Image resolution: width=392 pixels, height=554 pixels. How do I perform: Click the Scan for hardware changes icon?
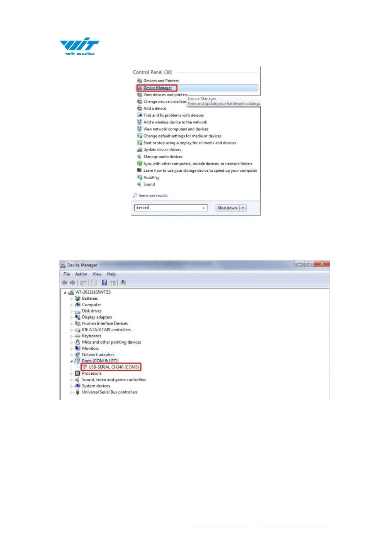click(x=123, y=283)
